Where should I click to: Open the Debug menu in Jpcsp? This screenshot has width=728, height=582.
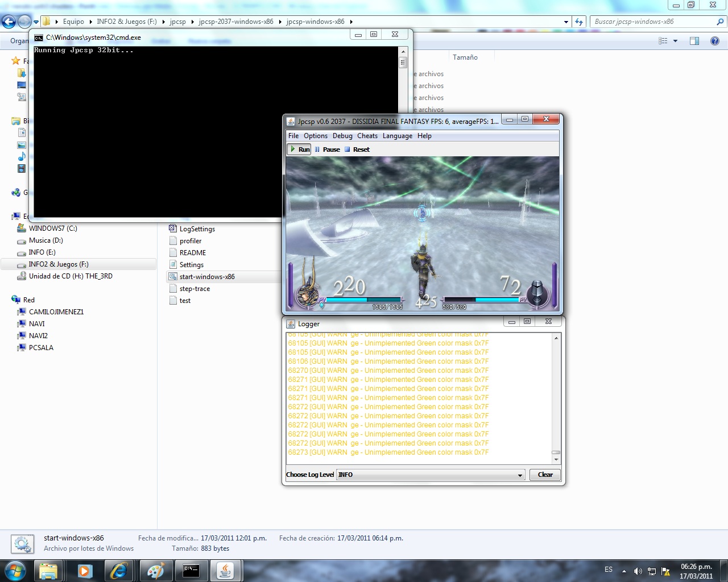pos(342,136)
